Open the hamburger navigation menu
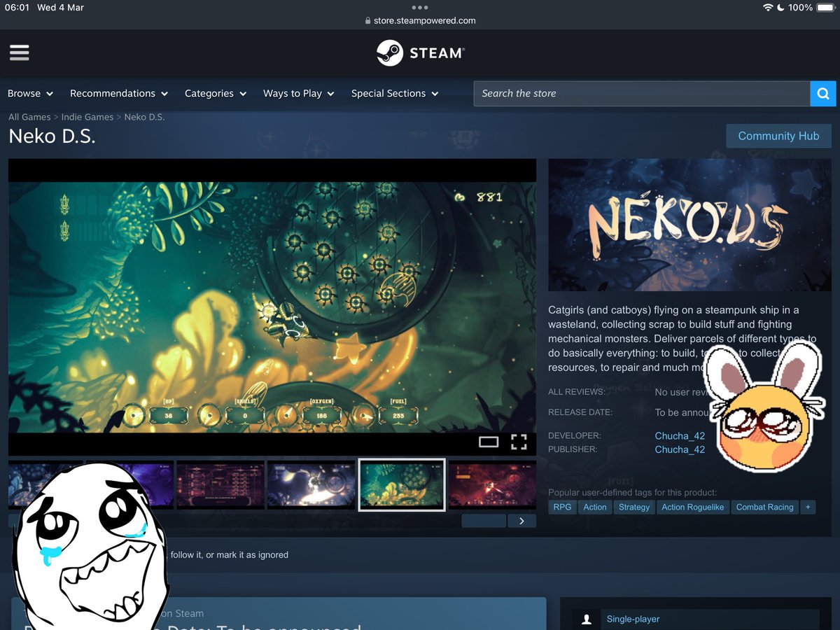 pyautogui.click(x=20, y=52)
